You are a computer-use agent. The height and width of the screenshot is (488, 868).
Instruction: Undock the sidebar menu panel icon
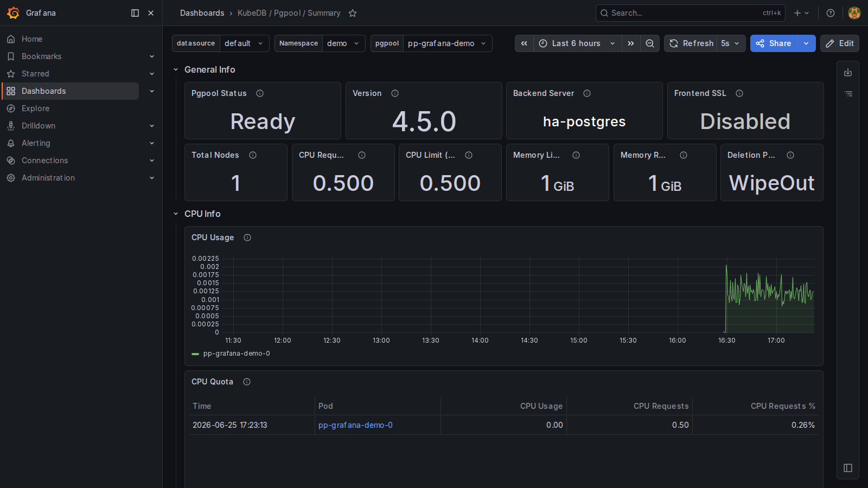point(135,13)
